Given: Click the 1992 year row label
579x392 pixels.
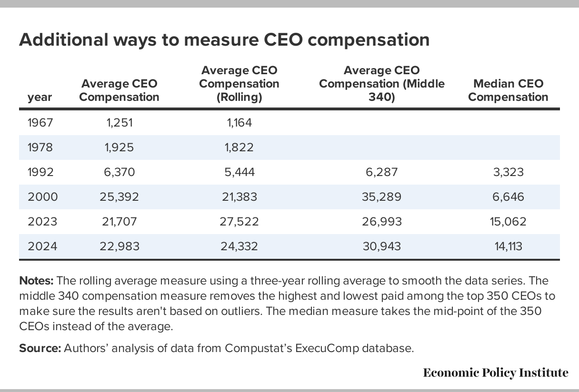Looking at the screenshot, I should (x=41, y=172).
